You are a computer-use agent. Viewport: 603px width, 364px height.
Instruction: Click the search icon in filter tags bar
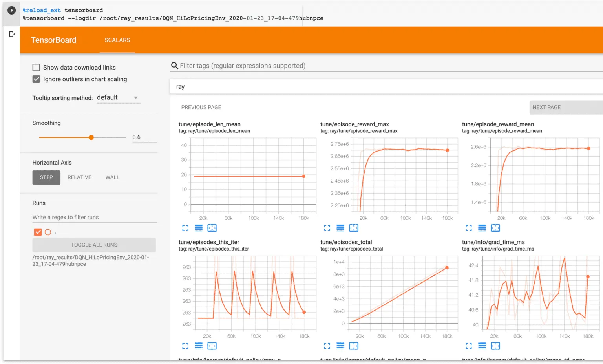(174, 66)
